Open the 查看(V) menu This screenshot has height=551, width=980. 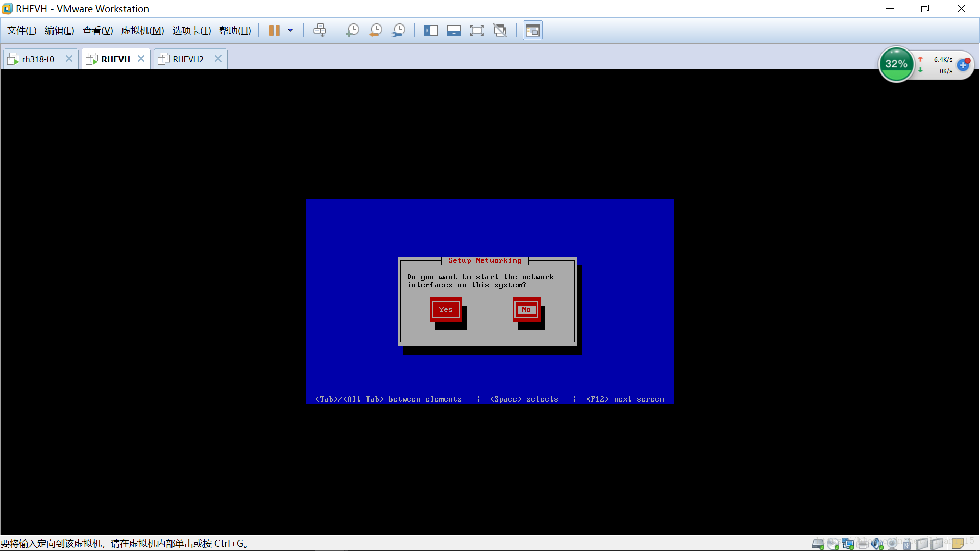[x=98, y=31]
